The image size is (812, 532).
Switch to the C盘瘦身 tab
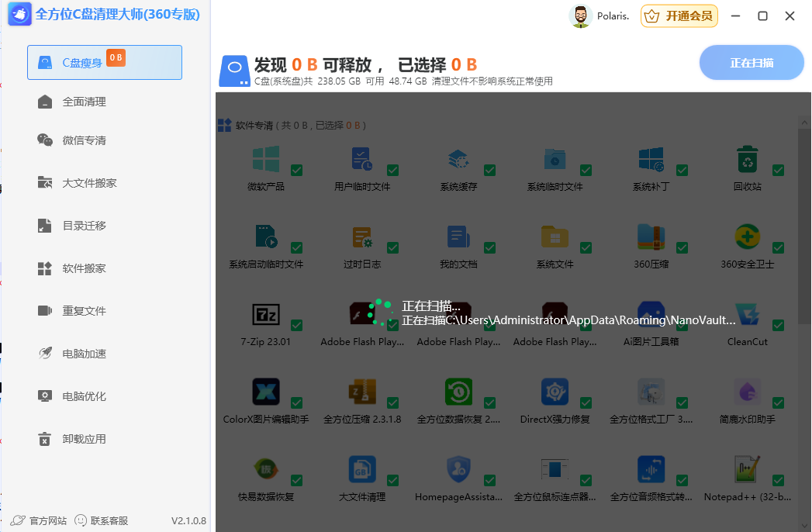[105, 62]
